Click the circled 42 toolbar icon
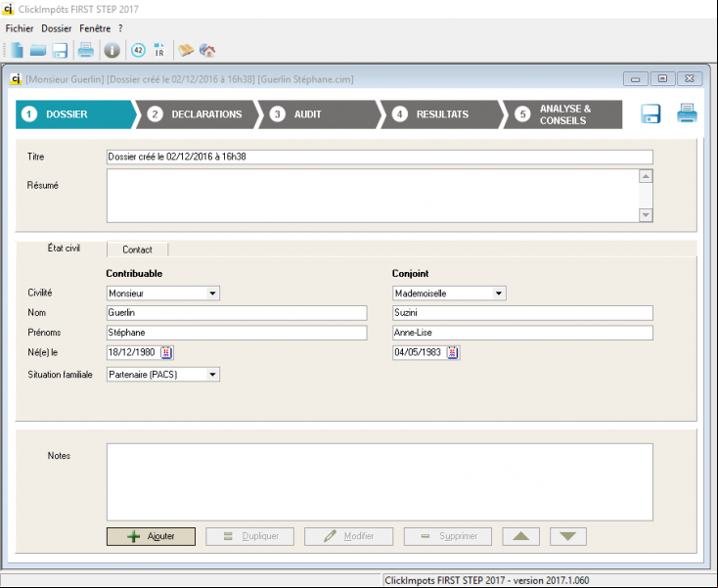The image size is (718, 588). click(x=138, y=50)
